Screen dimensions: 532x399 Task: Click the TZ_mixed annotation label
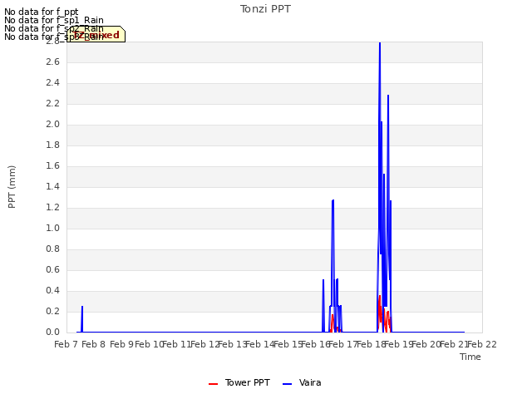point(96,35)
